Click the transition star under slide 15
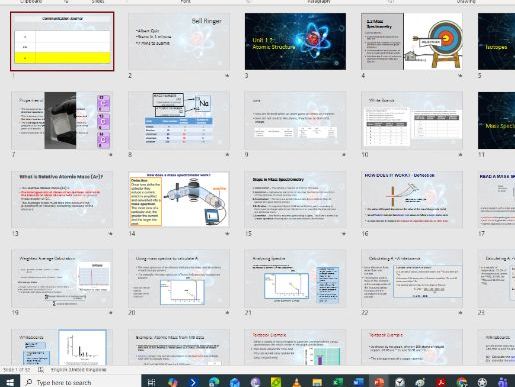The width and height of the screenshot is (515, 387). [344, 234]
